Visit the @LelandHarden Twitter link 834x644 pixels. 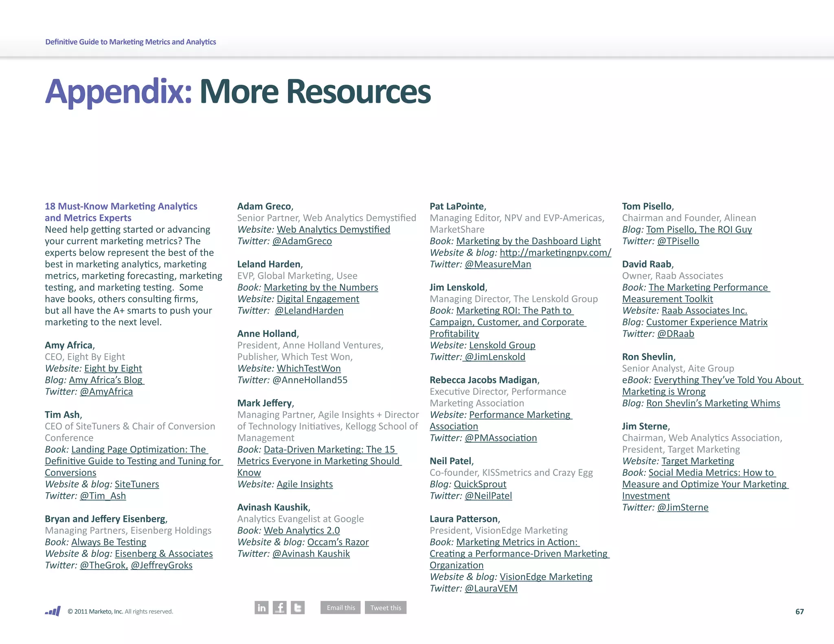click(x=309, y=311)
